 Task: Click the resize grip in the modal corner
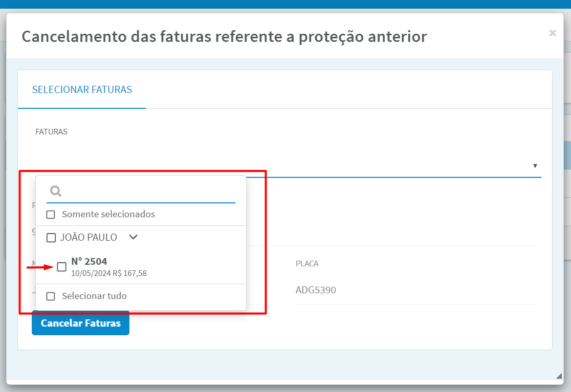(x=559, y=376)
